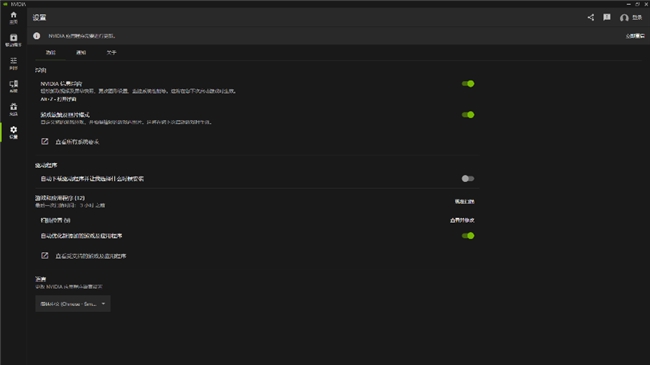Image resolution: width=650 pixels, height=365 pixels.
Task: Click the external-link icon for overlay system requirements
Action: click(x=44, y=141)
